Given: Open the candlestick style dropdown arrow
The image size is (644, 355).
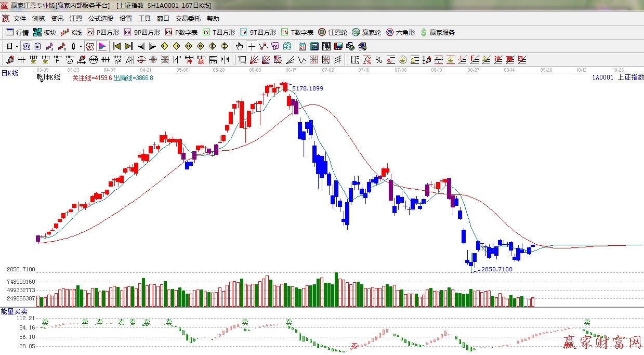Looking at the screenshot, I should click(81, 46).
